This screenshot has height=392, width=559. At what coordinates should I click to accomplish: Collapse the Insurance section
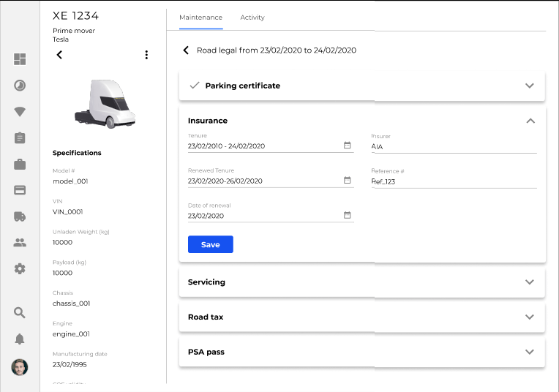[530, 121]
